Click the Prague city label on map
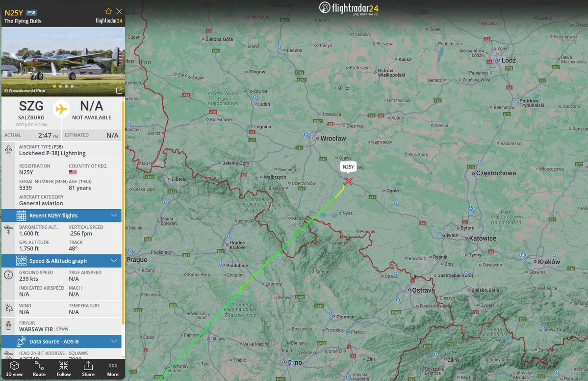Viewport: 588px width, 381px height. (137, 260)
